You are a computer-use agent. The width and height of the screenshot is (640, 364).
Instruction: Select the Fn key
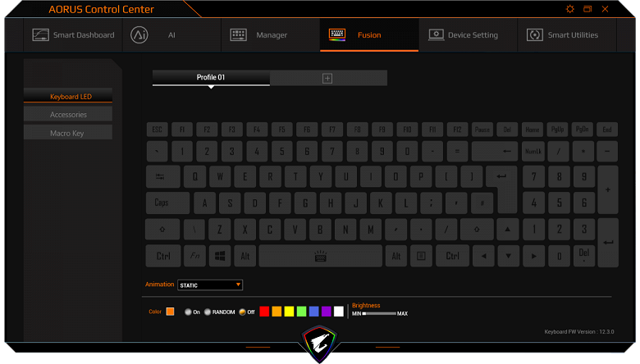194,256
